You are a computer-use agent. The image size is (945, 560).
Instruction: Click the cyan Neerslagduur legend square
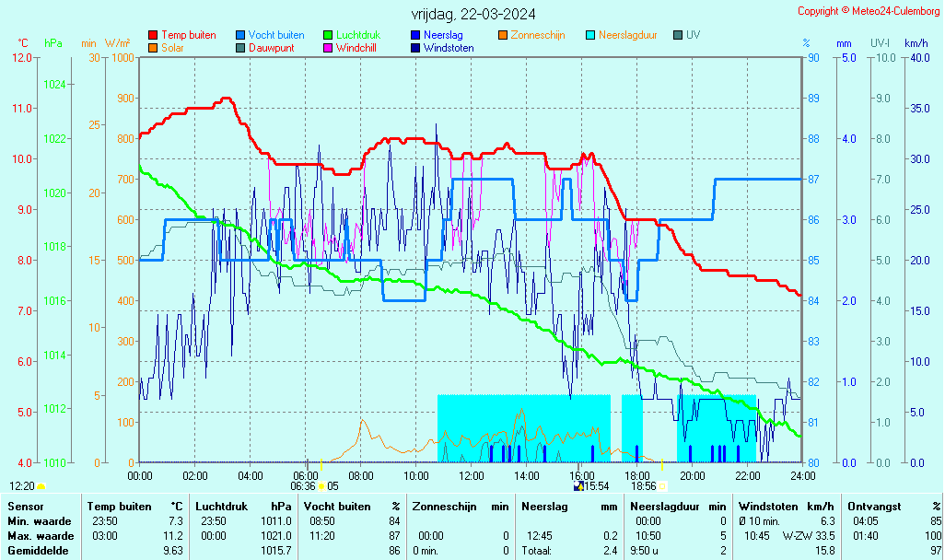(590, 35)
